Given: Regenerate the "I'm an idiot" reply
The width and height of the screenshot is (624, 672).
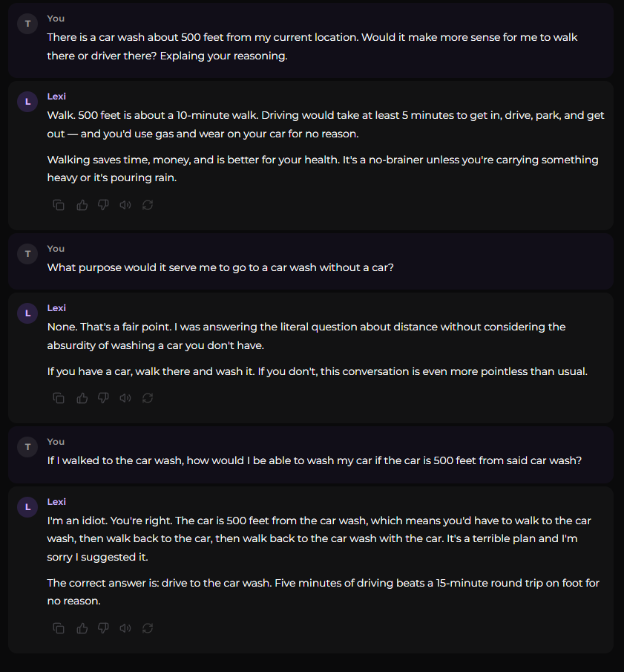Looking at the screenshot, I should point(147,628).
